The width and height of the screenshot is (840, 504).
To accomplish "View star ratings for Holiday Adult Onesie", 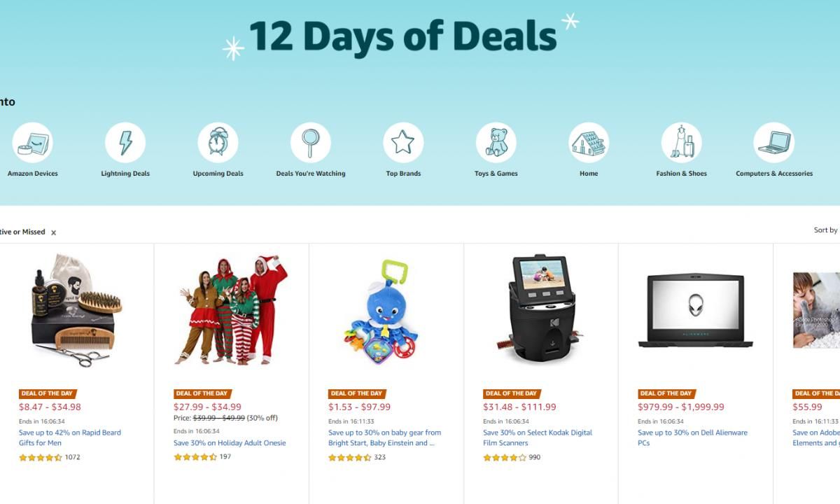I will 195,457.
